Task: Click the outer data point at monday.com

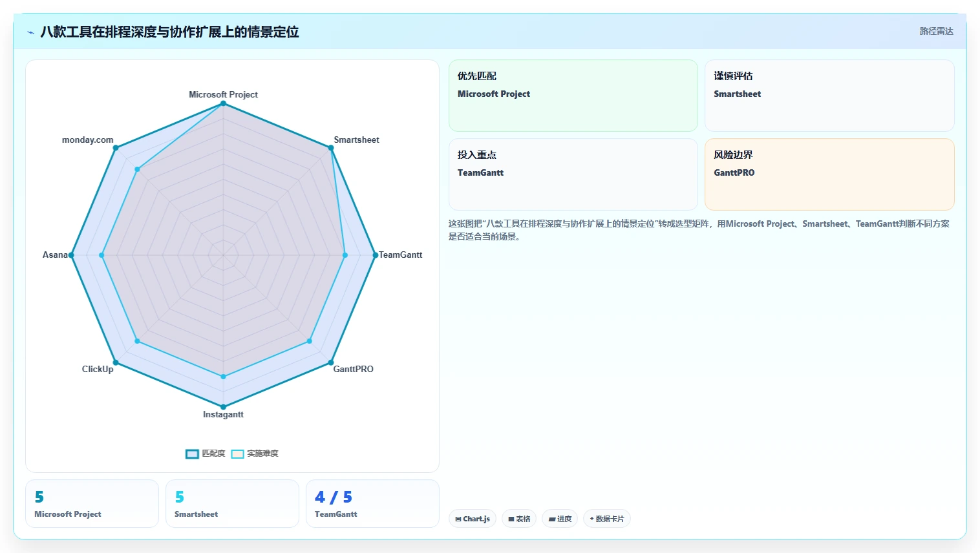Action: click(116, 148)
